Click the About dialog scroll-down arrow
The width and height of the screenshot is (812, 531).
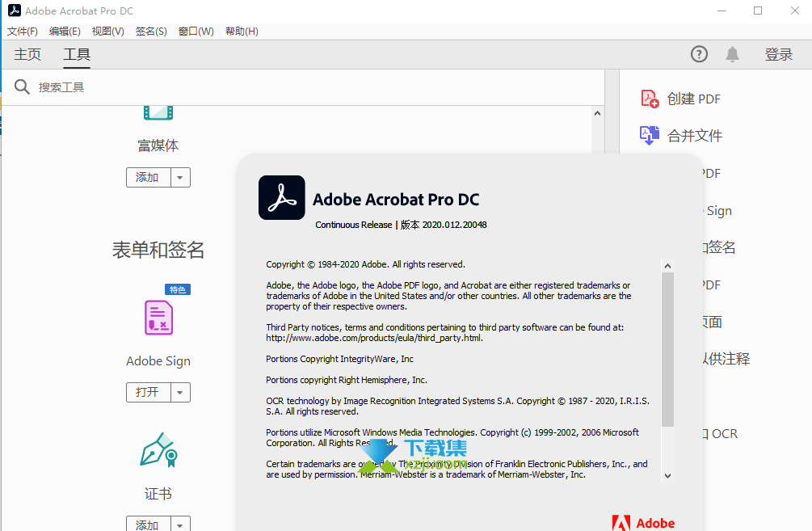click(x=667, y=475)
